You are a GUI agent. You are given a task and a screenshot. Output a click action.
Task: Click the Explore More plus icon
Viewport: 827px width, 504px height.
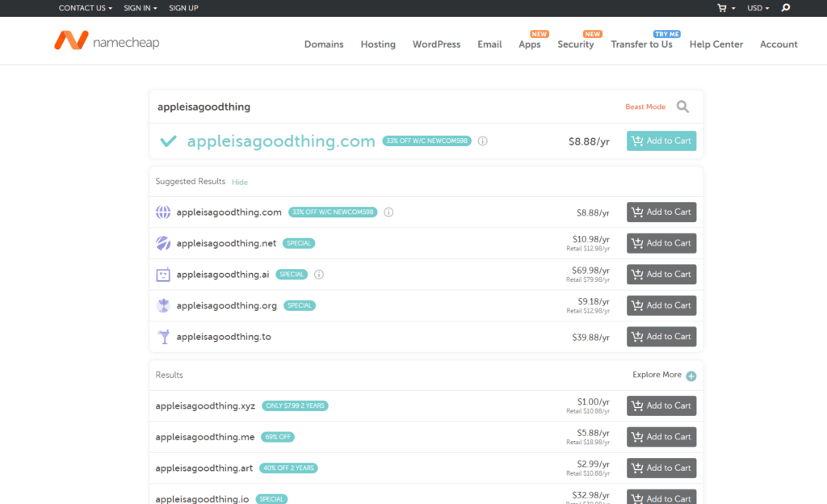pyautogui.click(x=691, y=376)
